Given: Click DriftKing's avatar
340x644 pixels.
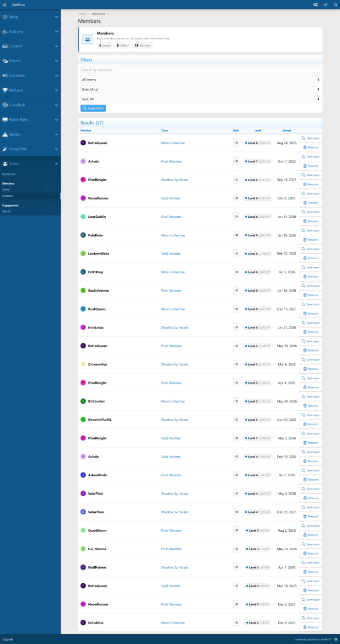Looking at the screenshot, I should 83,272.
